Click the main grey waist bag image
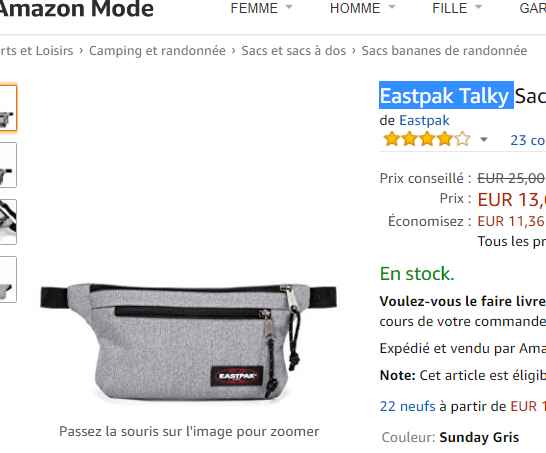 click(188, 341)
